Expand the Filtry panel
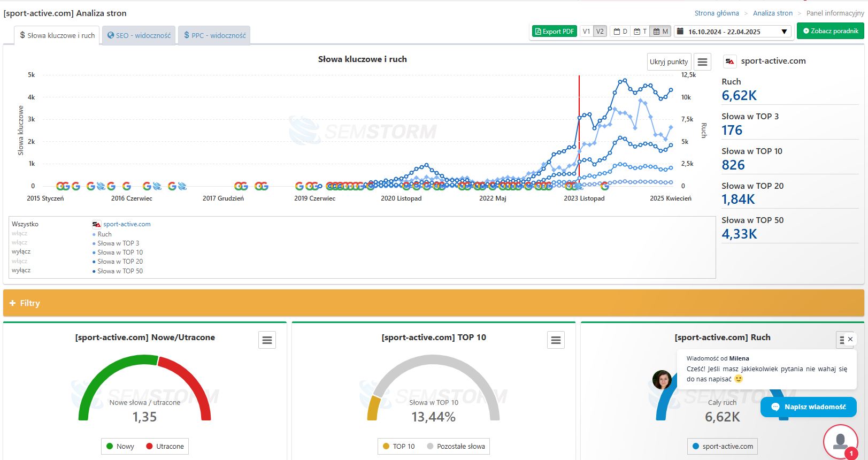Image resolution: width=868 pixels, height=460 pixels. pyautogui.click(x=434, y=303)
